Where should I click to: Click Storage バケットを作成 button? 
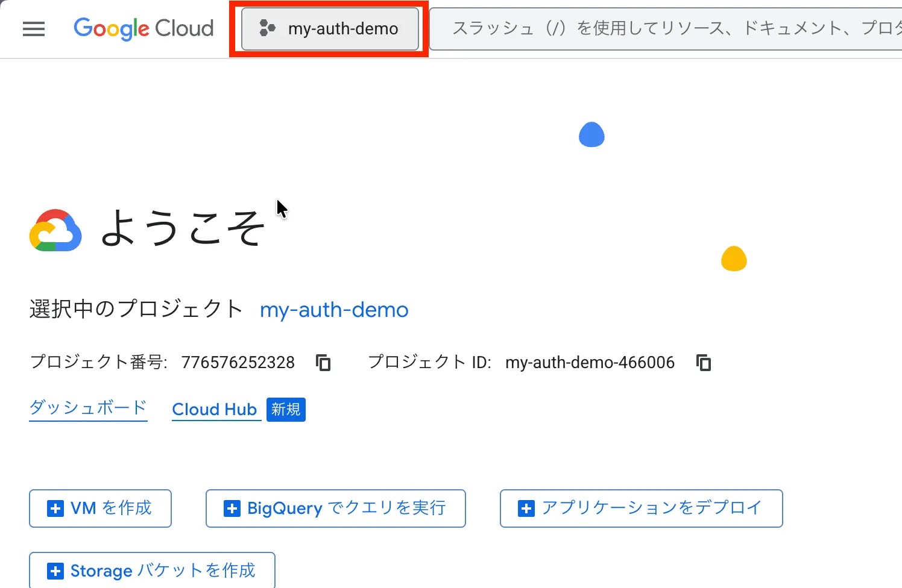(x=152, y=570)
